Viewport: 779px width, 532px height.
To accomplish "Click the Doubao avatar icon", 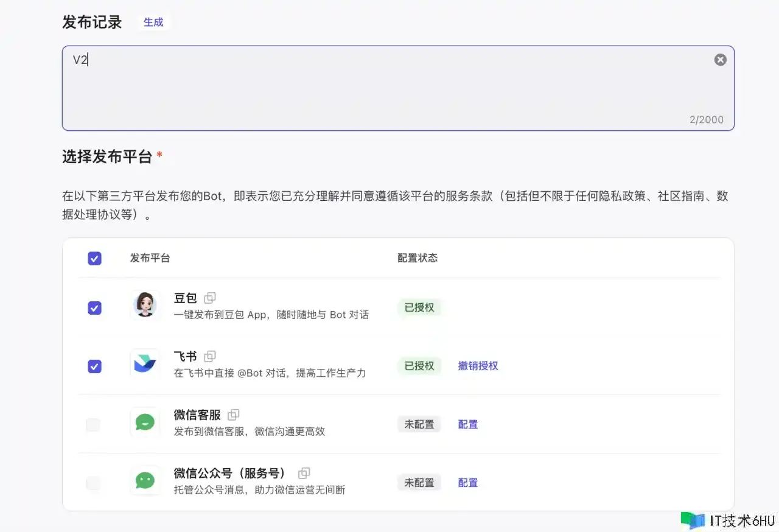I will (x=145, y=305).
